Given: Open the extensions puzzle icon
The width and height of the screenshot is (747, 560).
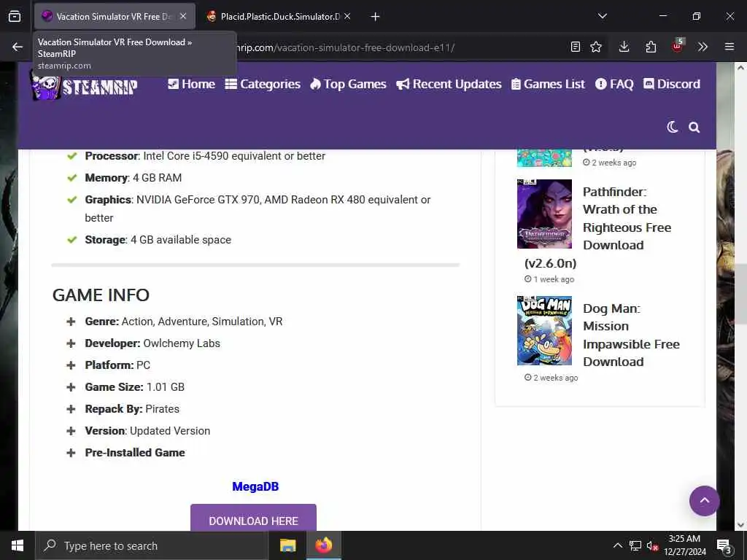Looking at the screenshot, I should (651, 47).
